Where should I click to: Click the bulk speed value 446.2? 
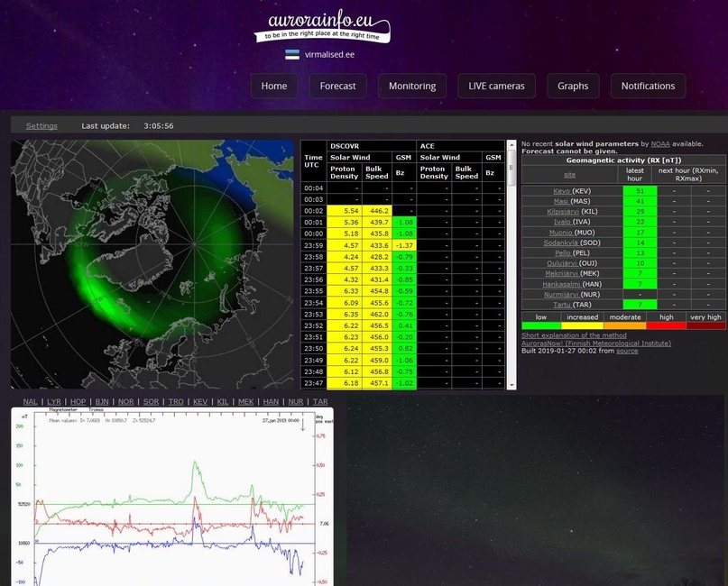pyautogui.click(x=377, y=211)
